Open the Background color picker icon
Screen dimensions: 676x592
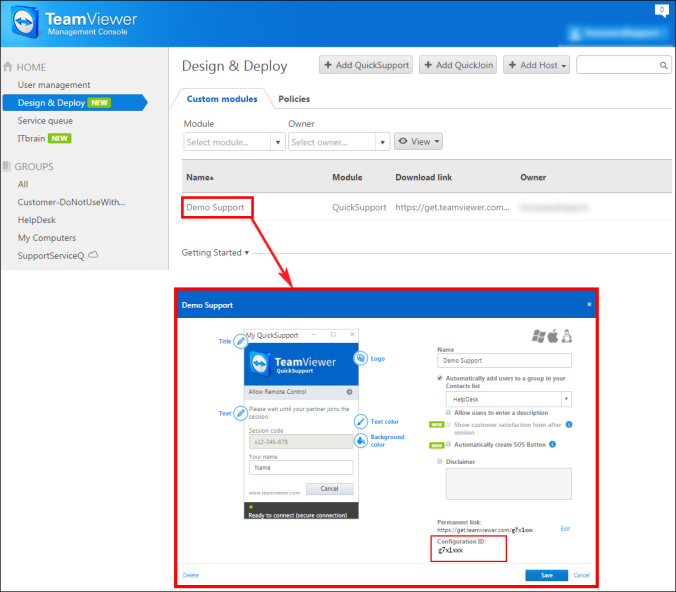[361, 440]
